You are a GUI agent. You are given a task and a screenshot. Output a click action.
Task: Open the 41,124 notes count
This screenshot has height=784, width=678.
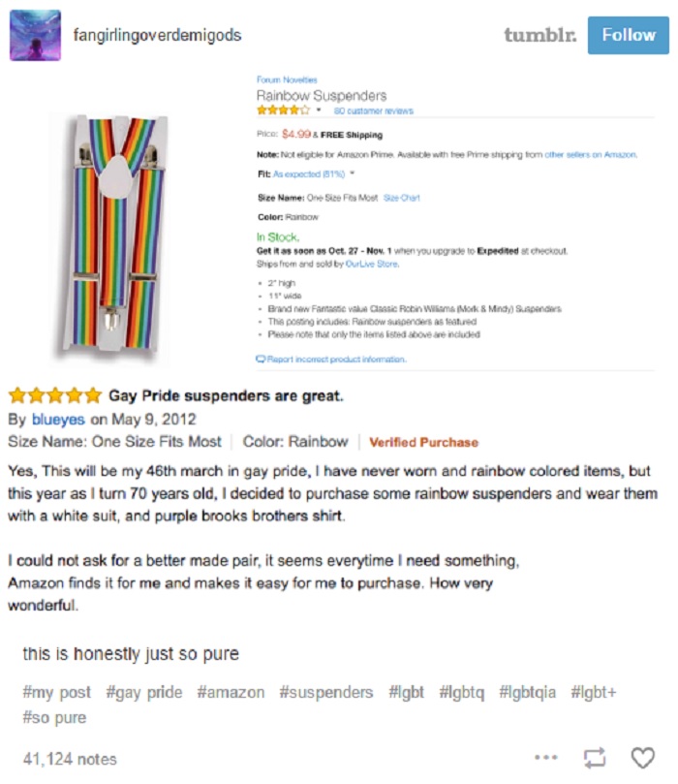[x=70, y=759]
